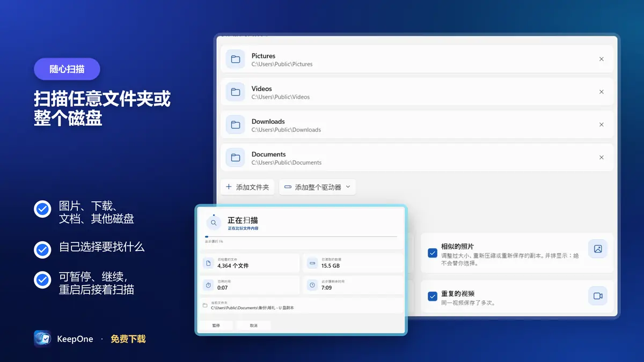
Task: Remove the Documents folder from the list
Action: click(x=602, y=158)
